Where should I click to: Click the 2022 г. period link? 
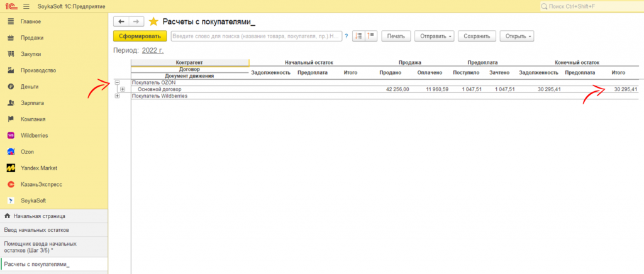pos(152,50)
